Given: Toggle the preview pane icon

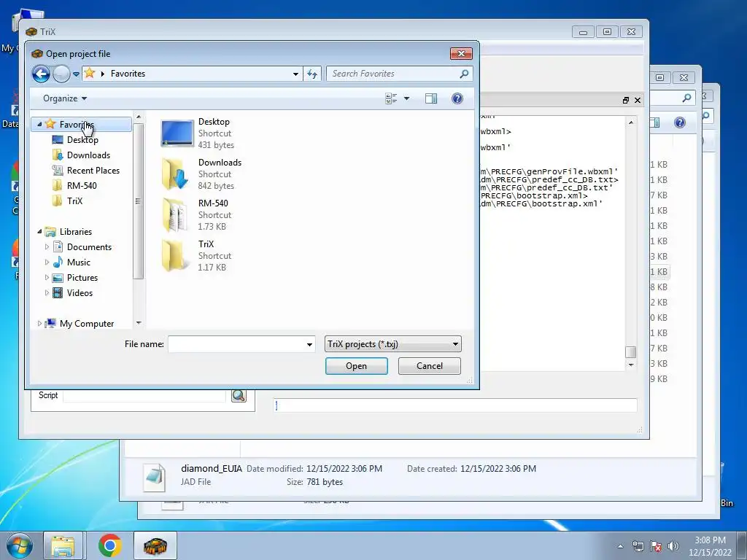Looking at the screenshot, I should click(431, 98).
